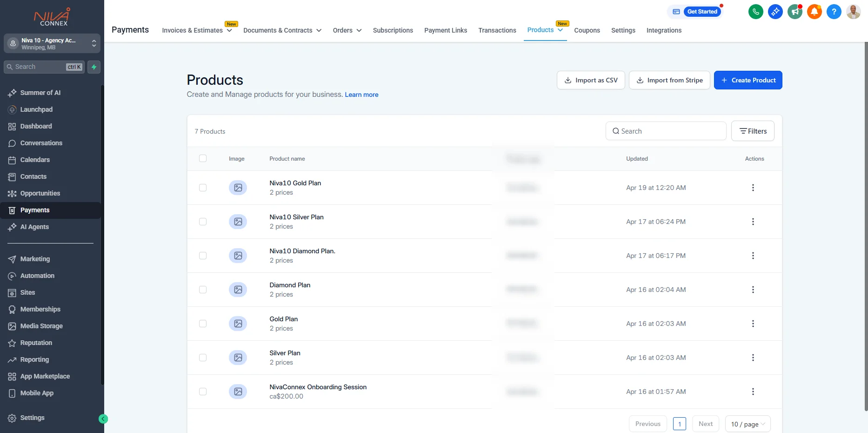Click the sidebar Search box
Screen dimensions: 868x433
point(45,67)
